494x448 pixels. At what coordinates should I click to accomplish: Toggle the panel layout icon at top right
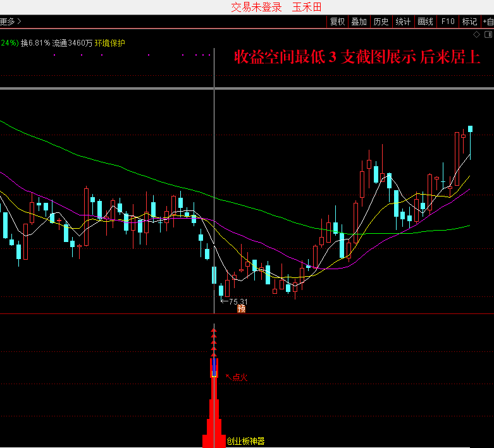tap(488, 33)
